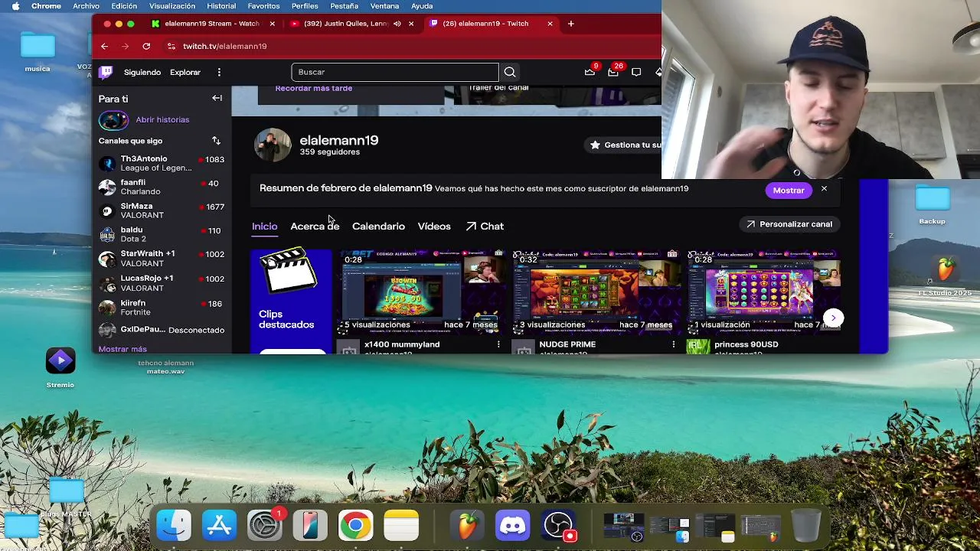
Task: Open options for NUDGE PRIME clip
Action: (x=674, y=344)
